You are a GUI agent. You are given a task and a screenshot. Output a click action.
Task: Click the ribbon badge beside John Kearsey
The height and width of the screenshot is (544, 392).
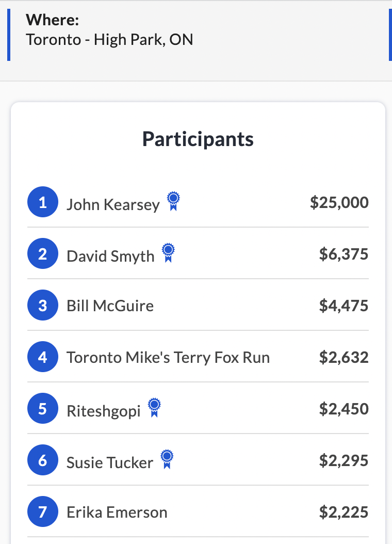click(x=173, y=201)
